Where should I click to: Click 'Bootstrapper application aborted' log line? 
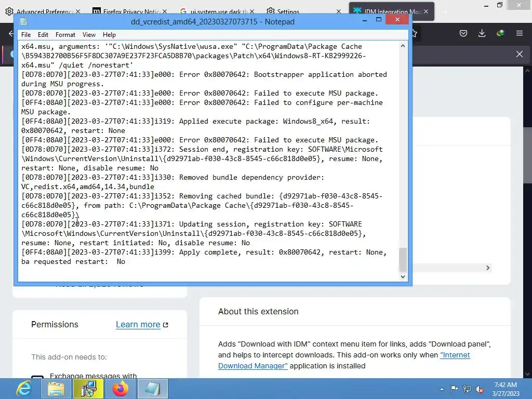(204, 74)
